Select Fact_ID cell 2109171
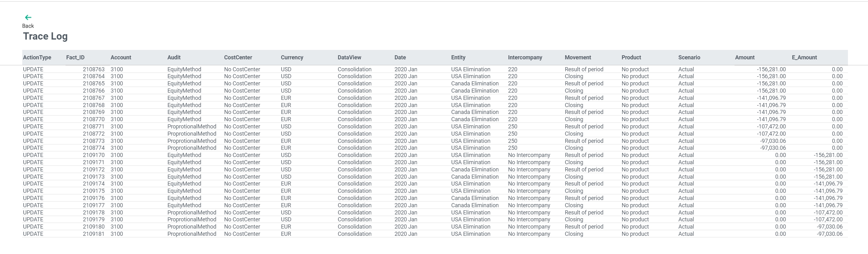This screenshot has height=254, width=868. pyautogui.click(x=94, y=162)
